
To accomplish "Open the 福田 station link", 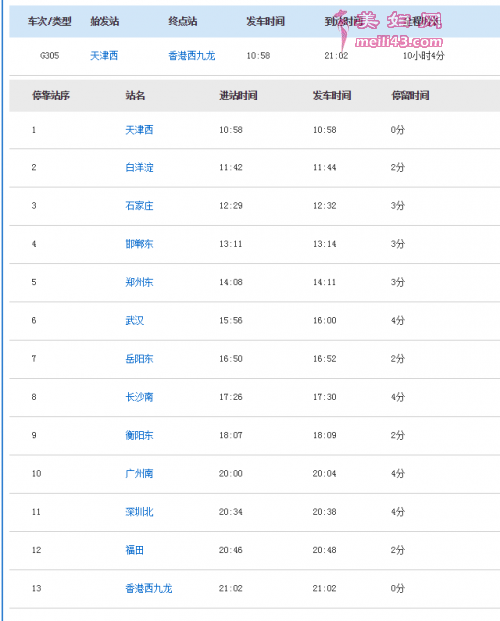I will pos(135,550).
